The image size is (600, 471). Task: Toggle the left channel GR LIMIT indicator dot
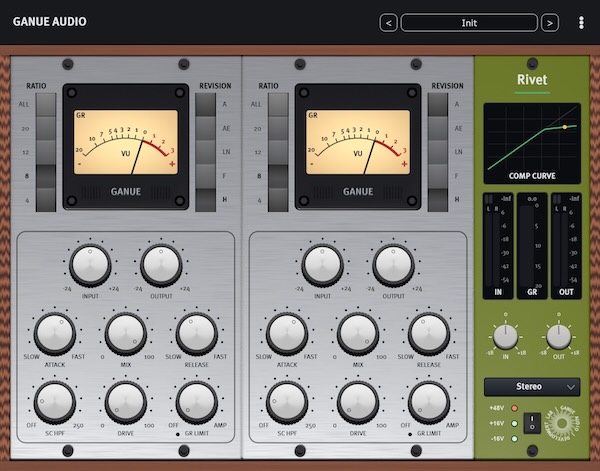(178, 434)
